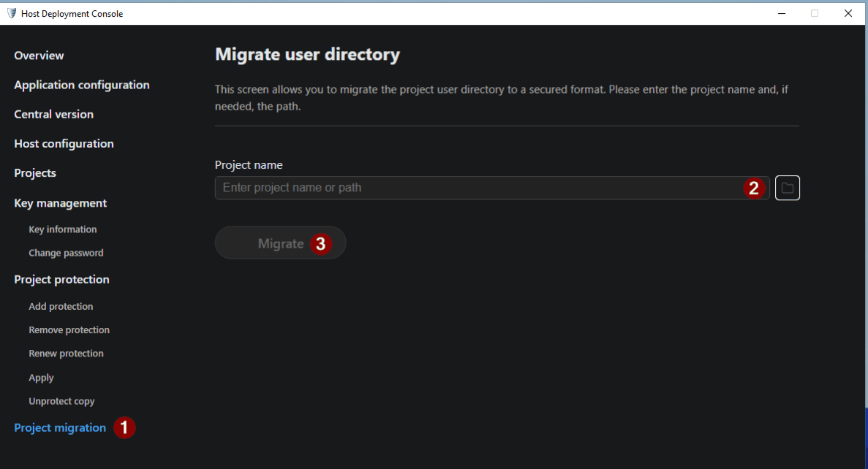Close the Host Deployment Console window
868x469 pixels.
pyautogui.click(x=848, y=13)
